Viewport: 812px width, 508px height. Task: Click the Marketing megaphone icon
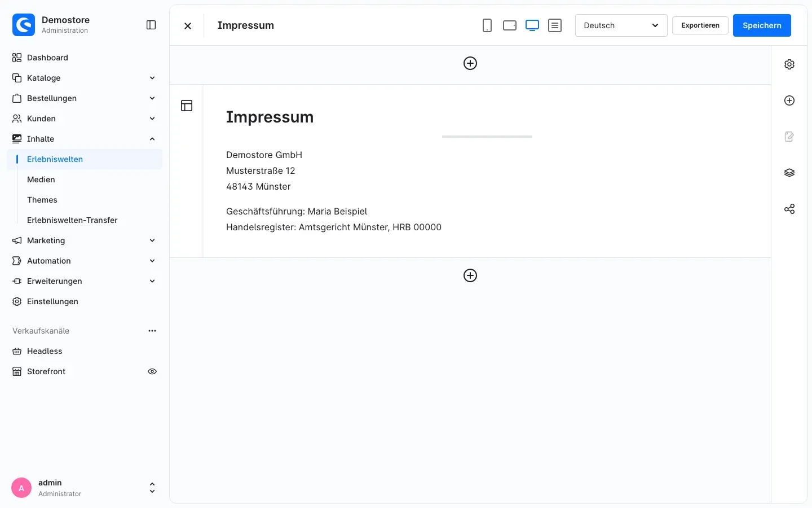pos(17,240)
